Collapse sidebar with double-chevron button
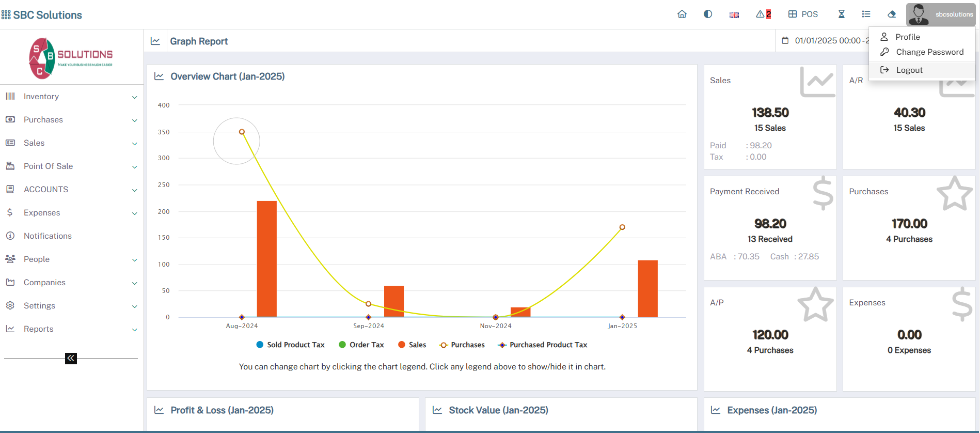This screenshot has width=980, height=433. pyautogui.click(x=71, y=359)
